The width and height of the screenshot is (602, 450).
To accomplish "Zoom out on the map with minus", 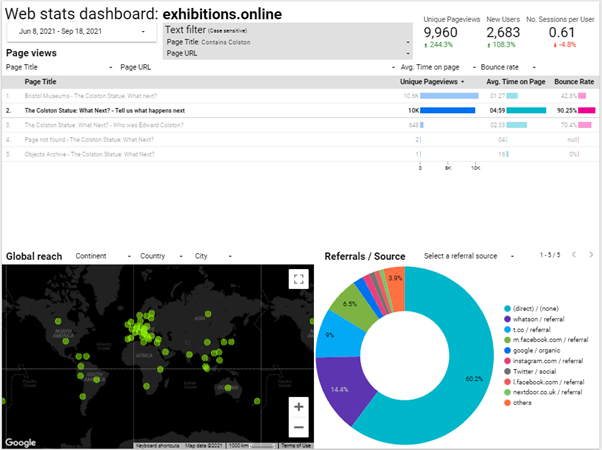I will point(299,427).
